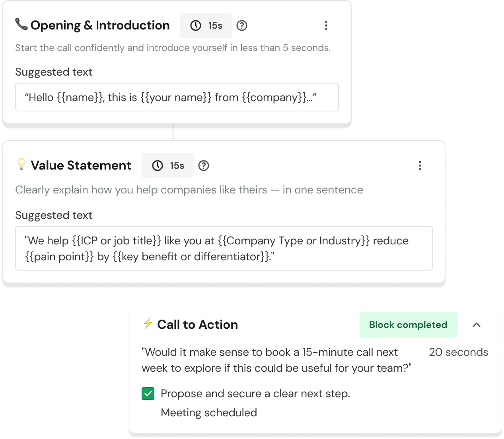Click the lightning icon beside Call to Action
The height and width of the screenshot is (439, 504).
[148, 323]
